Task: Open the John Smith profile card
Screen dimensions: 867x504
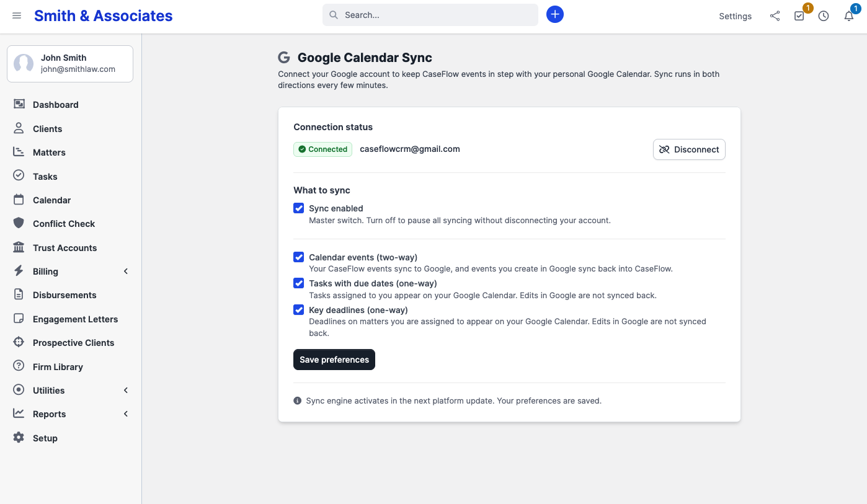Action: click(x=70, y=64)
